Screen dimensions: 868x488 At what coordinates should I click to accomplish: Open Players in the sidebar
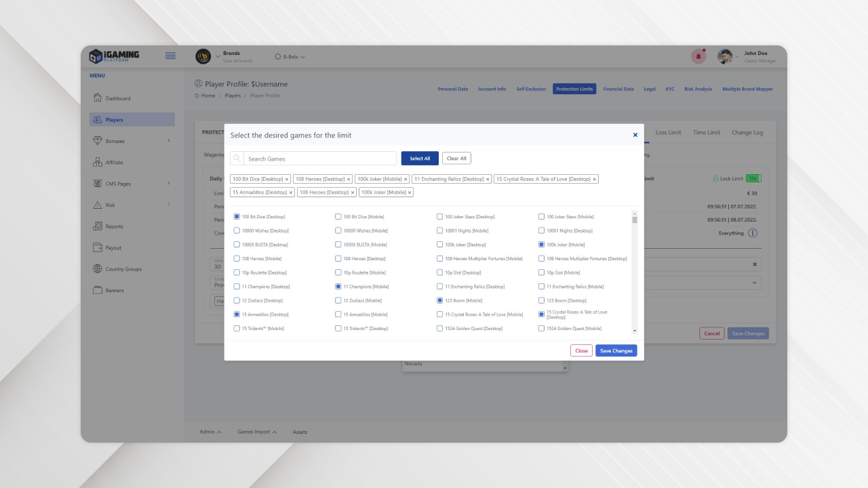click(132, 119)
